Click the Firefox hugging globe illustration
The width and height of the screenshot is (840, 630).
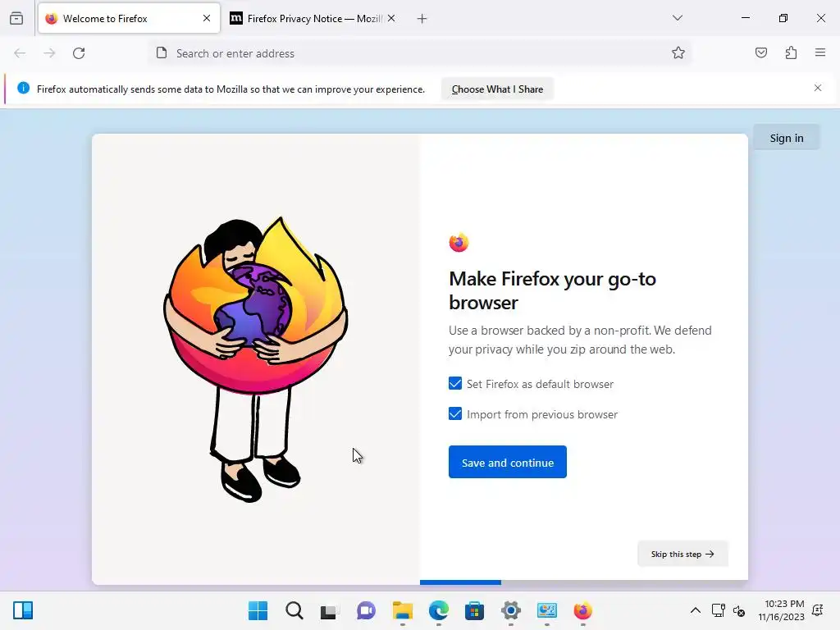(256, 359)
